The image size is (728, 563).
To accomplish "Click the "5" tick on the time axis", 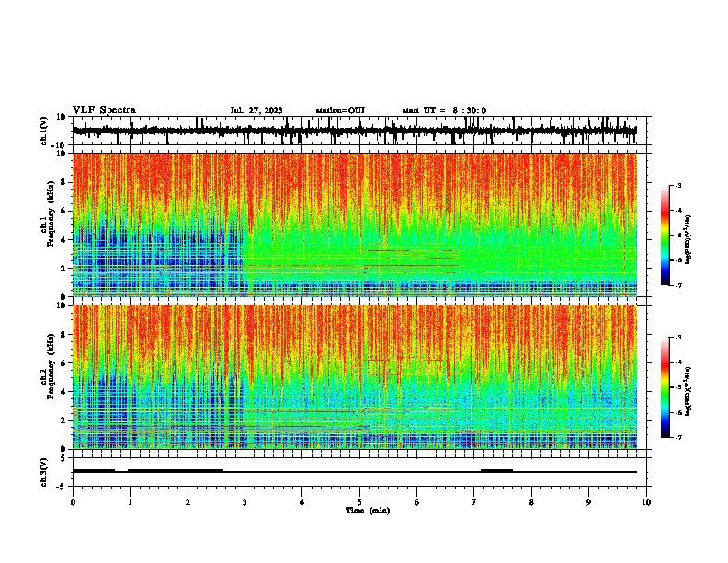I will pos(359,502).
